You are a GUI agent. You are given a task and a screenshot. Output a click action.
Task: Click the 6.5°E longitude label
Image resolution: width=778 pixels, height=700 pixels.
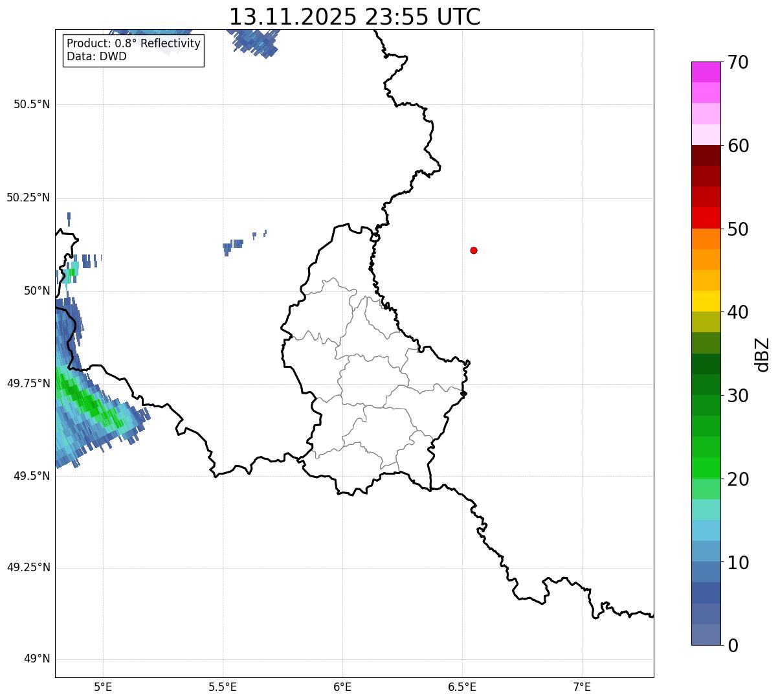[x=462, y=686]
